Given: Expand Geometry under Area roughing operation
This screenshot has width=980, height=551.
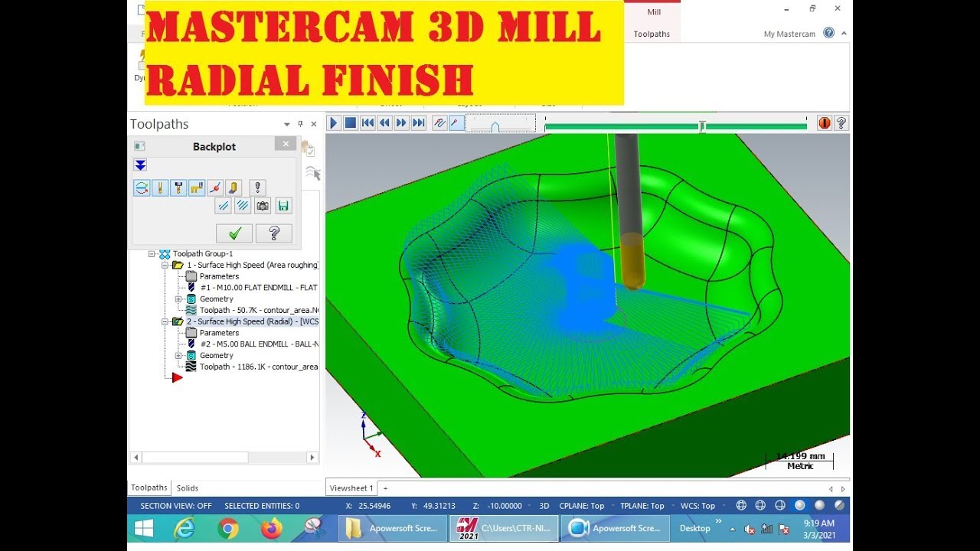Looking at the screenshot, I should [x=178, y=299].
